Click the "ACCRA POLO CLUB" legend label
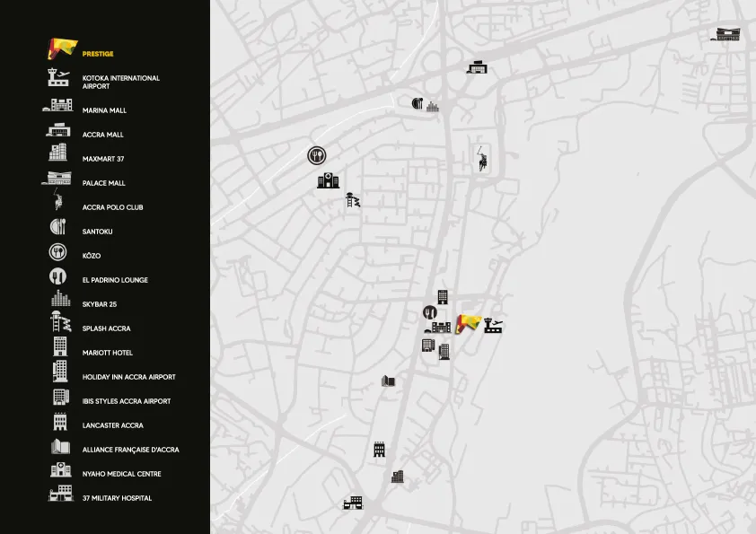756x534 pixels. point(113,207)
